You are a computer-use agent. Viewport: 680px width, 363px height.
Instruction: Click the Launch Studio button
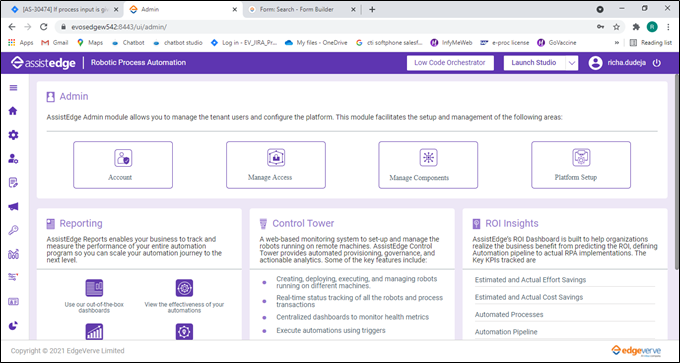tap(534, 63)
